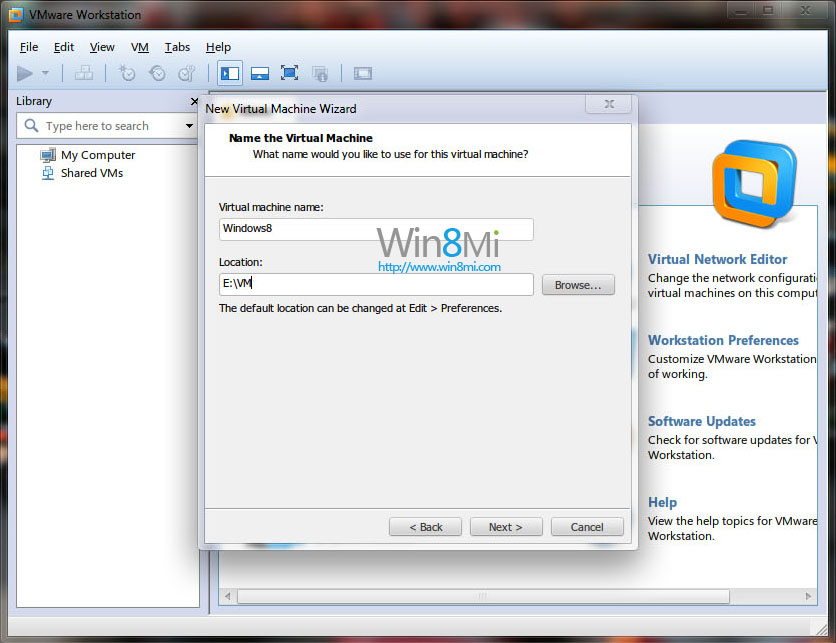The image size is (836, 643).
Task: Click the Power On play icon in toolbar
Action: pos(25,73)
